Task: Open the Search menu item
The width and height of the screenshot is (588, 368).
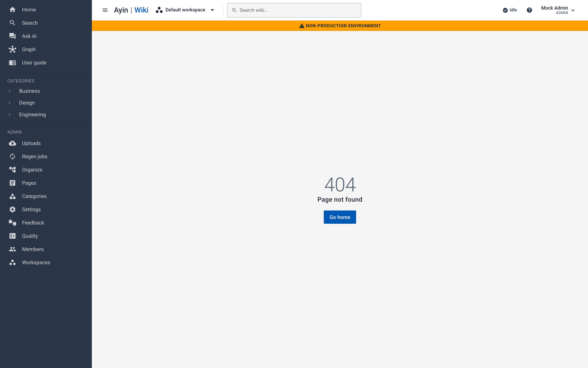Action: (x=46, y=23)
